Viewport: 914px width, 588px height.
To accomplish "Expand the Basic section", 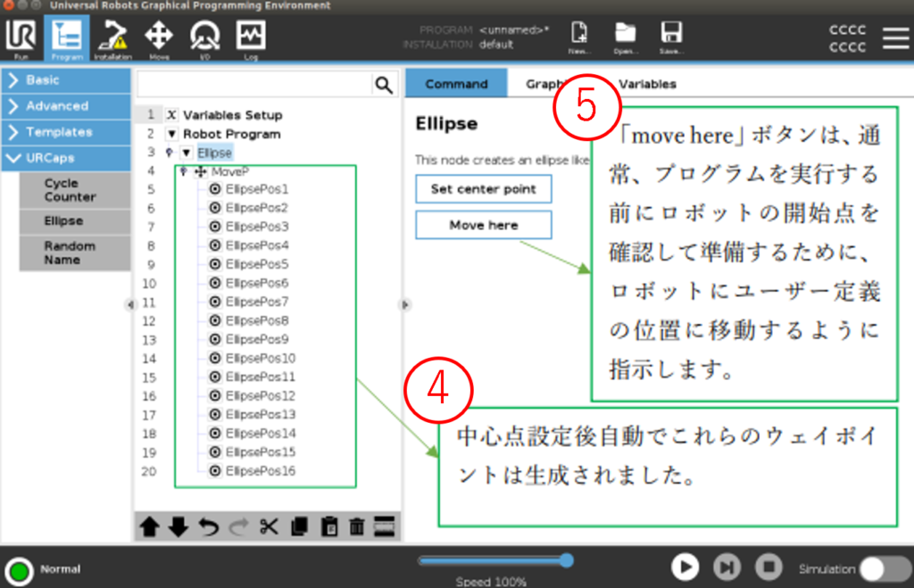I will tap(66, 79).
